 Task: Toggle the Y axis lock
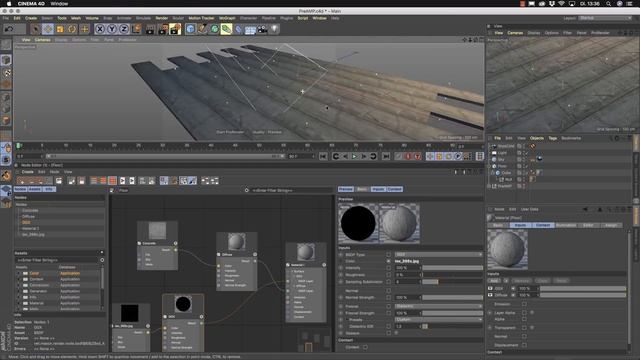pos(112,29)
